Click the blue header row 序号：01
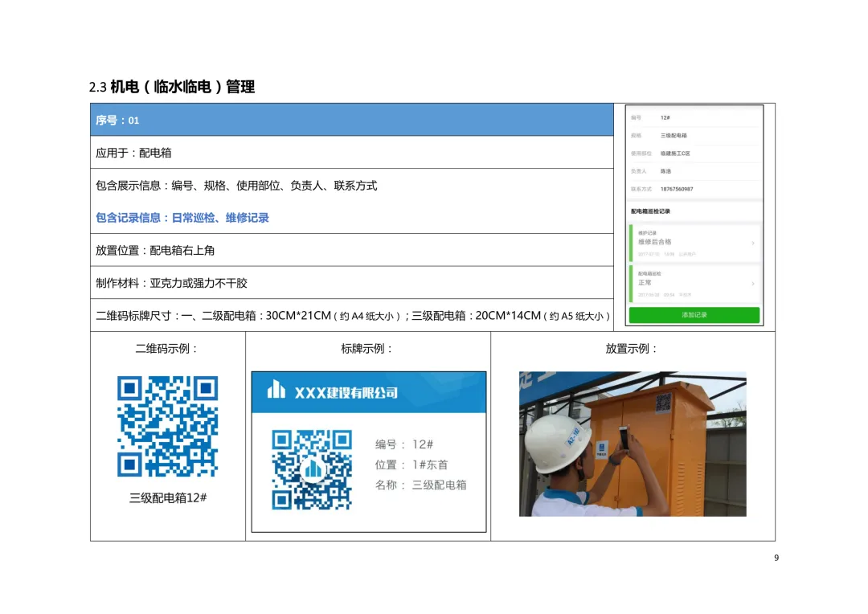This screenshot has width=868, height=614. 351,120
